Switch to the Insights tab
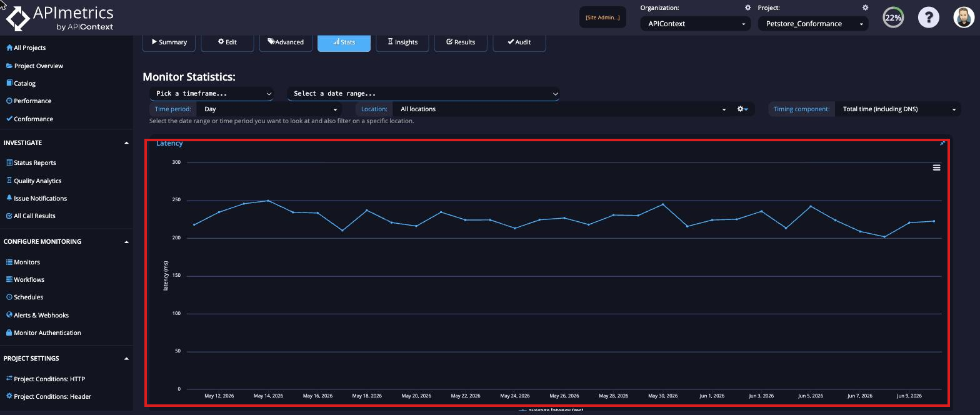The image size is (980, 415). tap(402, 42)
